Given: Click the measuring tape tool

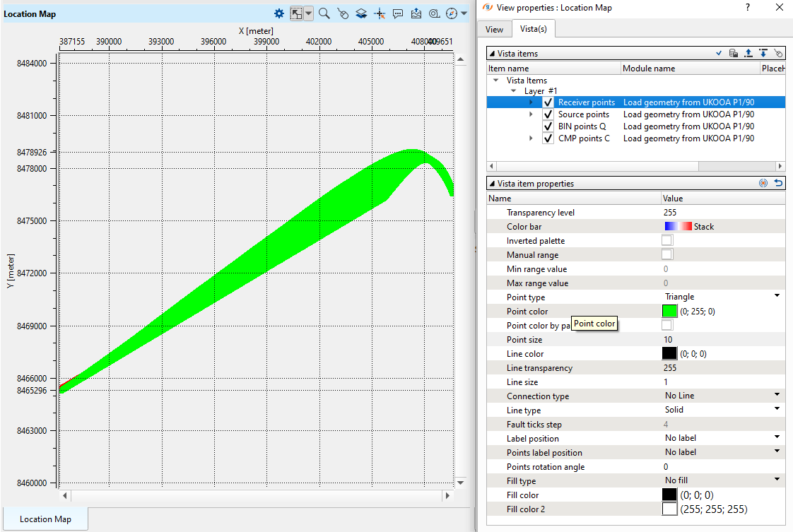Looking at the screenshot, I should click(435, 13).
